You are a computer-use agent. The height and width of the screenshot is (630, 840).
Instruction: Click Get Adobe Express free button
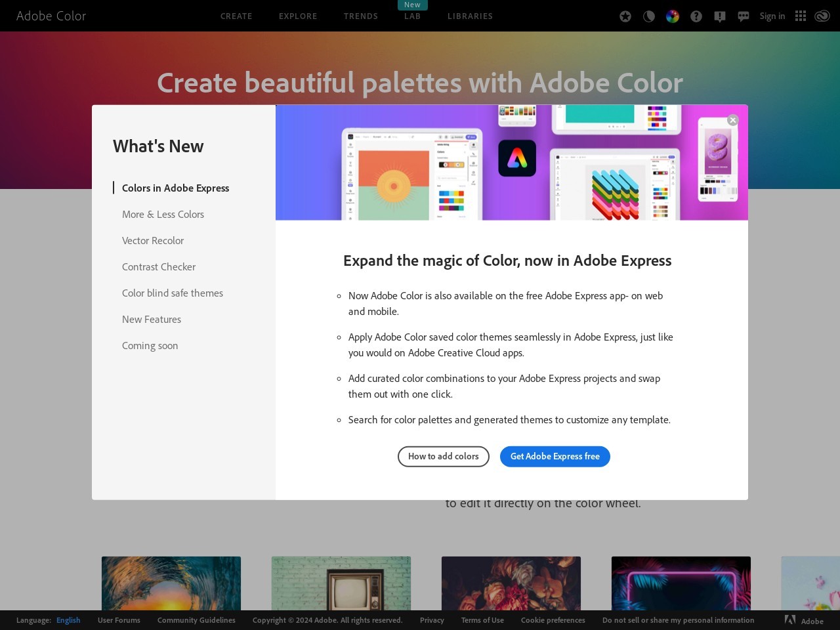[555, 456]
